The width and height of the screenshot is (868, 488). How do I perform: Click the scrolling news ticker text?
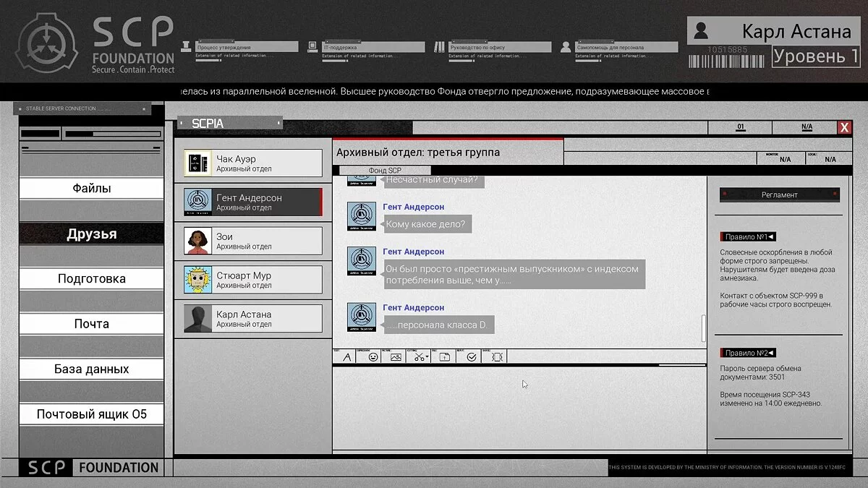[x=443, y=92]
